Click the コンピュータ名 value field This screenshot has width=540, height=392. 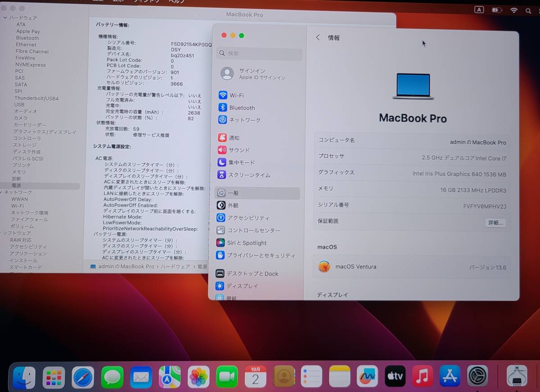[478, 143]
